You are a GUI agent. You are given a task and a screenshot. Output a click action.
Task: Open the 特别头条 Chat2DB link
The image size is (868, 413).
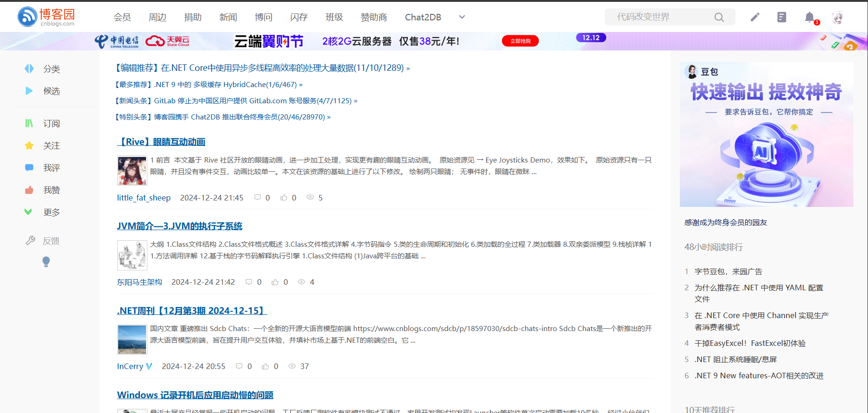(222, 117)
